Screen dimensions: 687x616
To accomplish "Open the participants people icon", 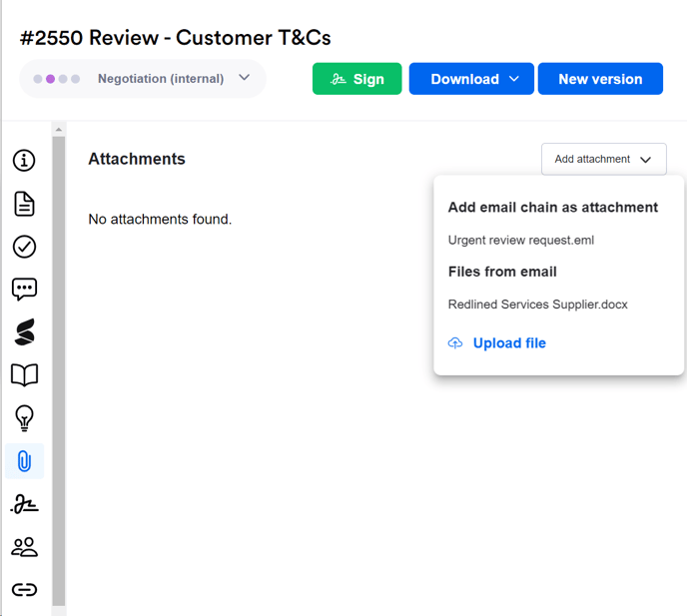I will tap(24, 547).
